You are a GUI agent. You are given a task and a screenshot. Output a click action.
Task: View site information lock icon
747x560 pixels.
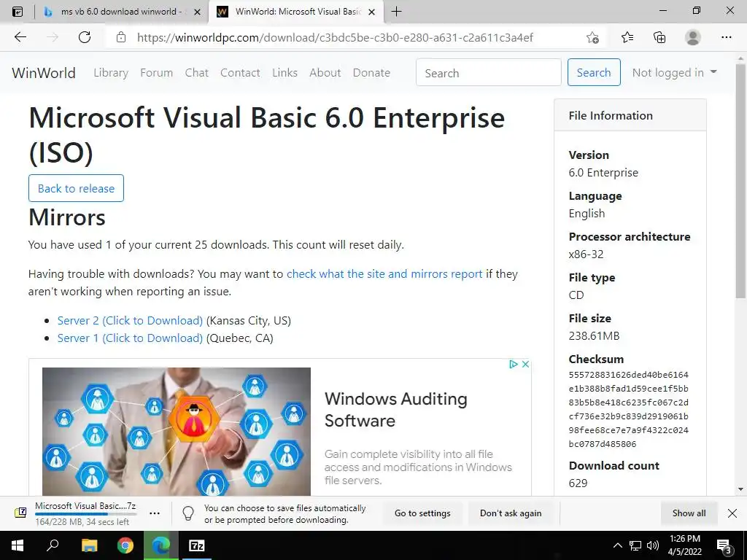121,37
